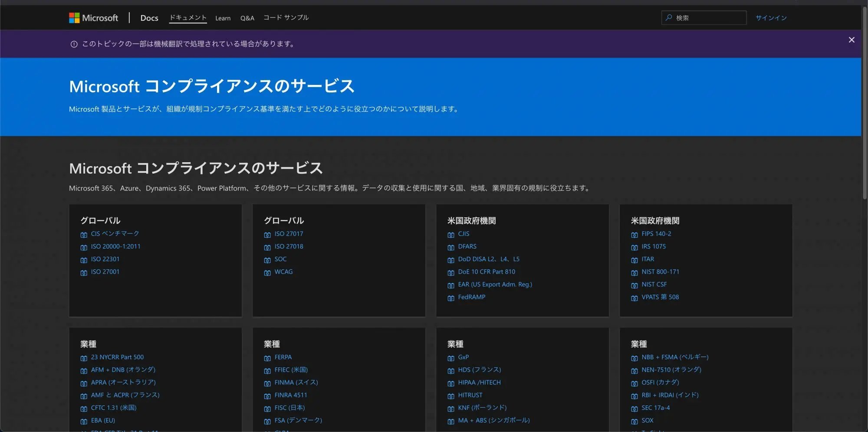Click icon next to GxP
The image size is (868, 432).
(x=451, y=358)
